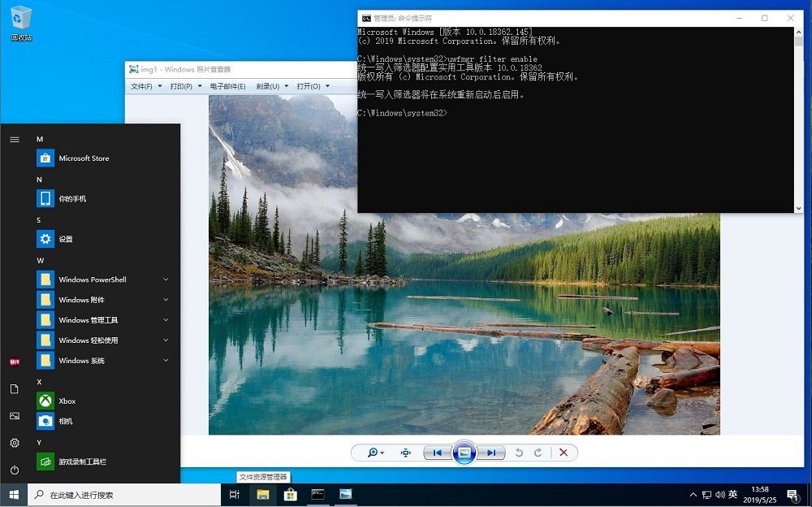This screenshot has height=507, width=812.
Task: Show the next photo
Action: pos(490,453)
